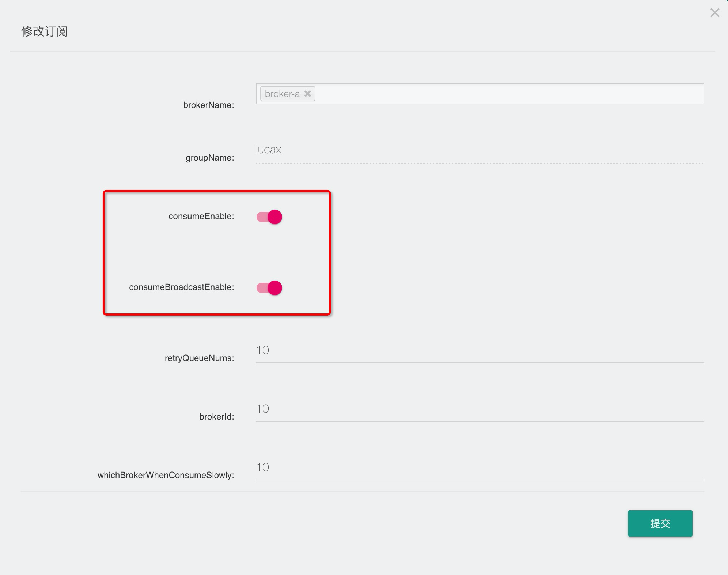Click the 修改订阅 dialog title
728x575 pixels.
(x=44, y=31)
